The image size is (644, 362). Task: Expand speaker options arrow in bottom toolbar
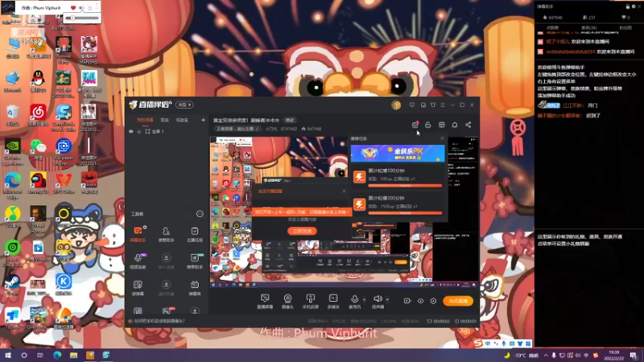point(387,299)
